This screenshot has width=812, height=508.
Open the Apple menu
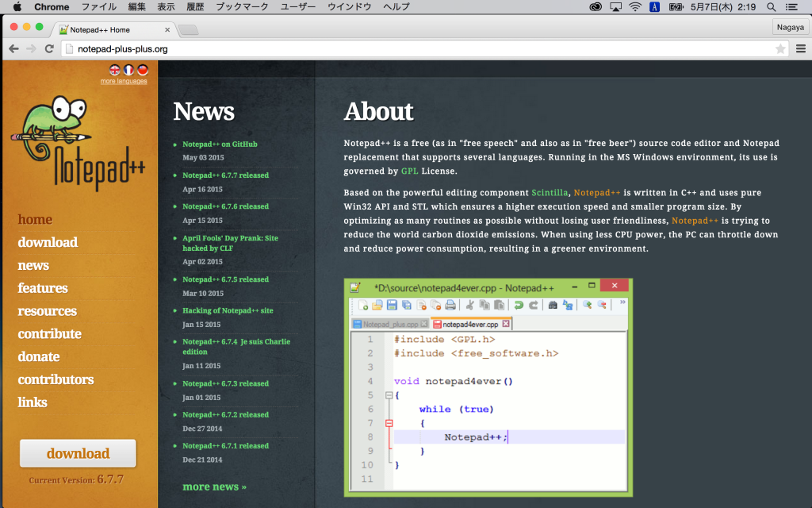click(x=17, y=6)
